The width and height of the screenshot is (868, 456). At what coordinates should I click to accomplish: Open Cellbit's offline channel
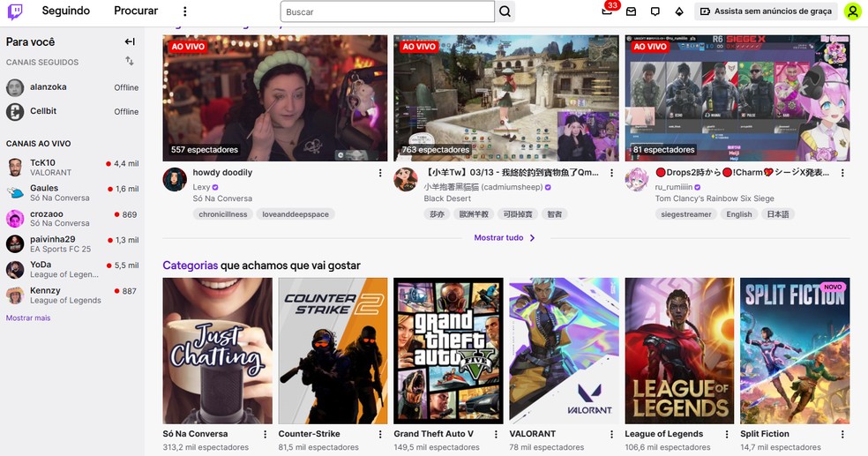(x=72, y=111)
